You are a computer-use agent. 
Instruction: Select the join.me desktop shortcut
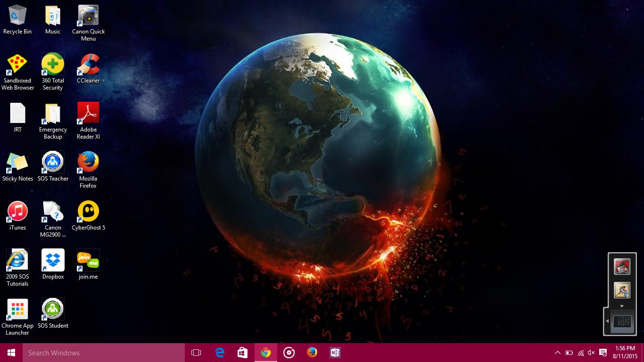click(x=88, y=265)
